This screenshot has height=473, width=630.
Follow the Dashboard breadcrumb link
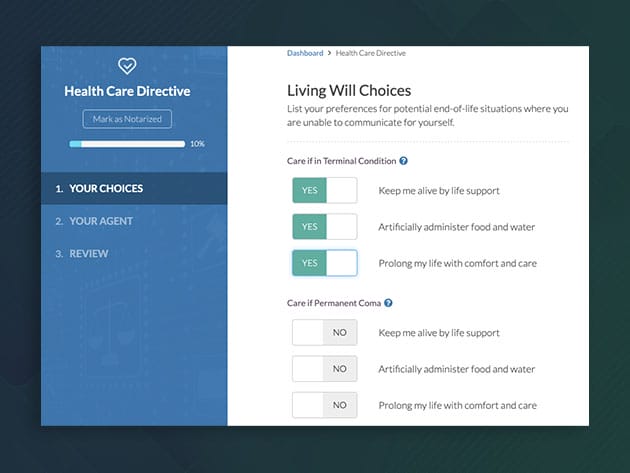coord(305,53)
